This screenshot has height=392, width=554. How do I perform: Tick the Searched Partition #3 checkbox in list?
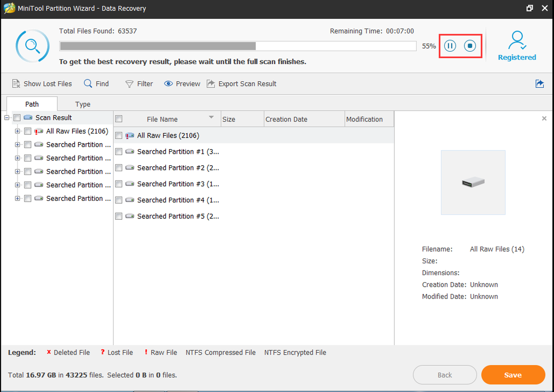click(x=119, y=184)
